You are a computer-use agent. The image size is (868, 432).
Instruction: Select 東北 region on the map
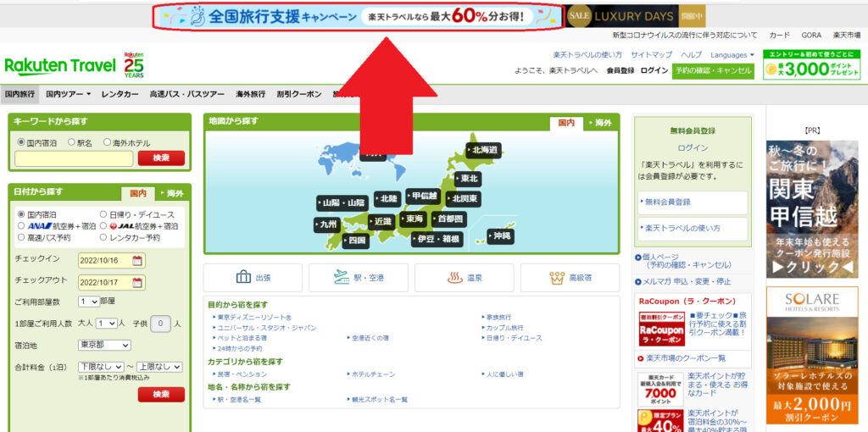[468, 180]
